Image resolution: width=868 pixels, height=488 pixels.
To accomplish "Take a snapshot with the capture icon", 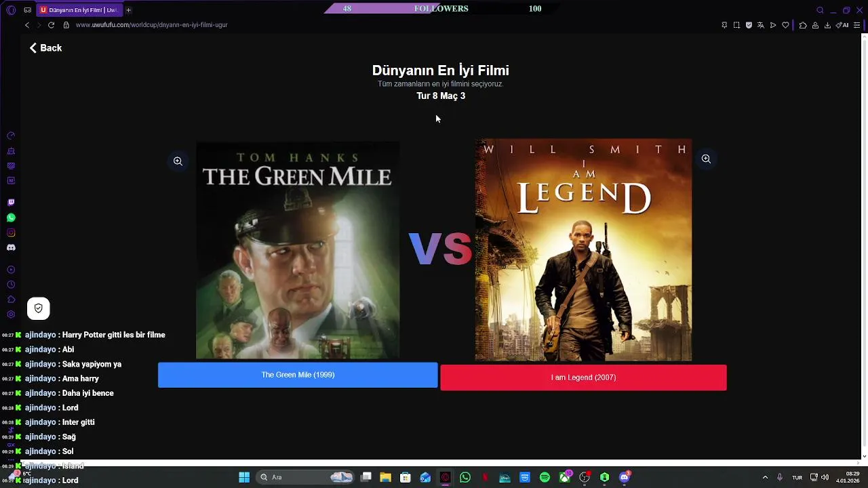I will tap(736, 25).
